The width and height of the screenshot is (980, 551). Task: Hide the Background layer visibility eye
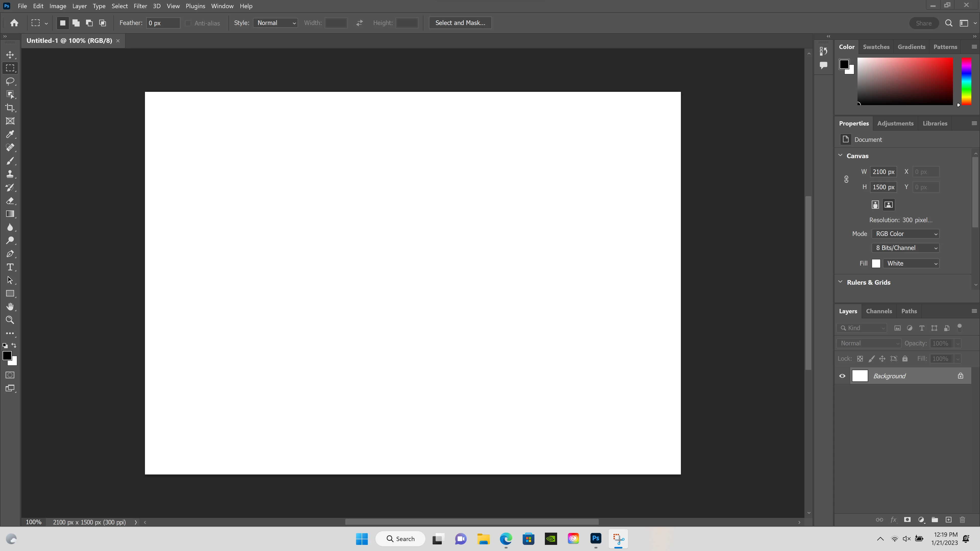(842, 376)
